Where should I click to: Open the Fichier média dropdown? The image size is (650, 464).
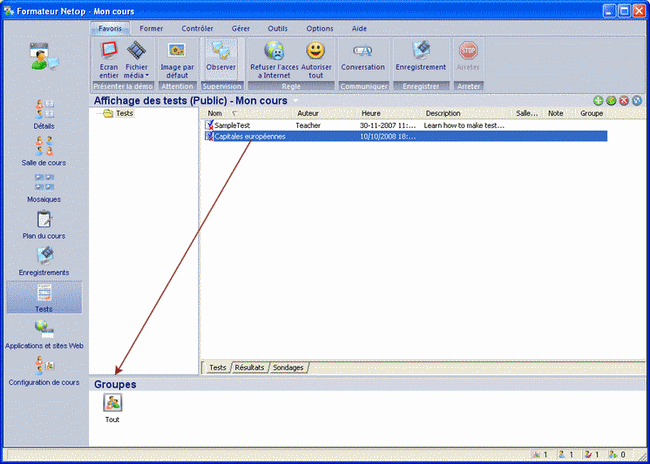click(136, 61)
